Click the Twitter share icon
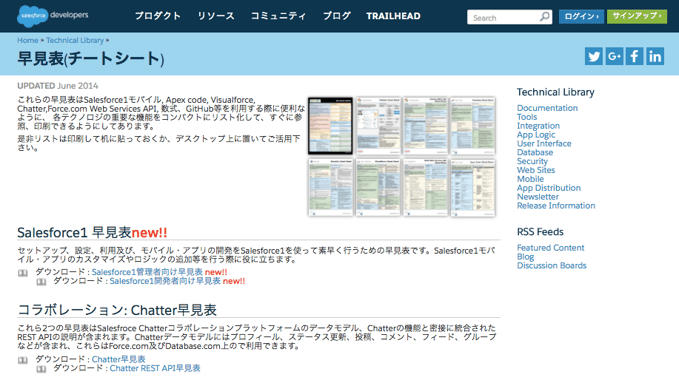 (x=593, y=56)
